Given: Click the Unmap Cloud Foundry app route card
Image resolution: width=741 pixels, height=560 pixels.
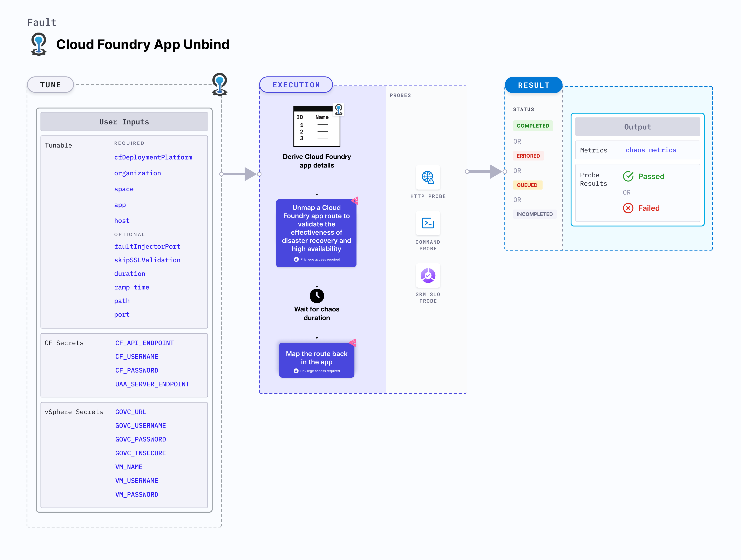Looking at the screenshot, I should click(x=316, y=233).
